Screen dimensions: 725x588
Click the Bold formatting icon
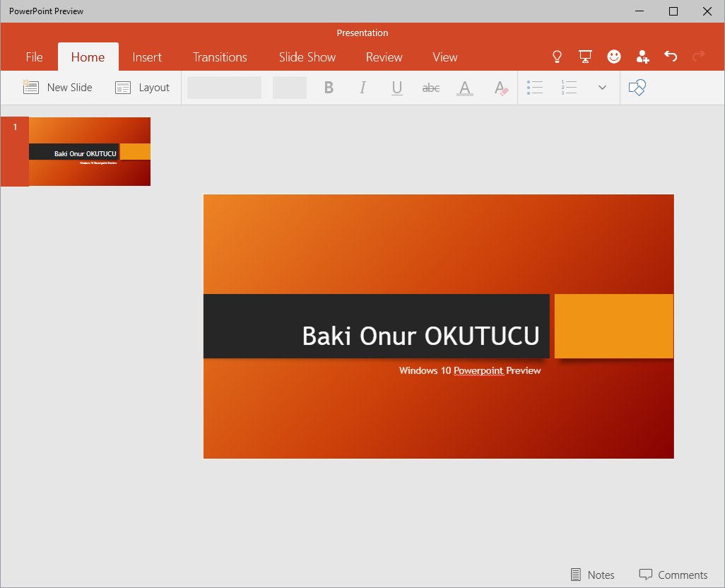point(329,88)
